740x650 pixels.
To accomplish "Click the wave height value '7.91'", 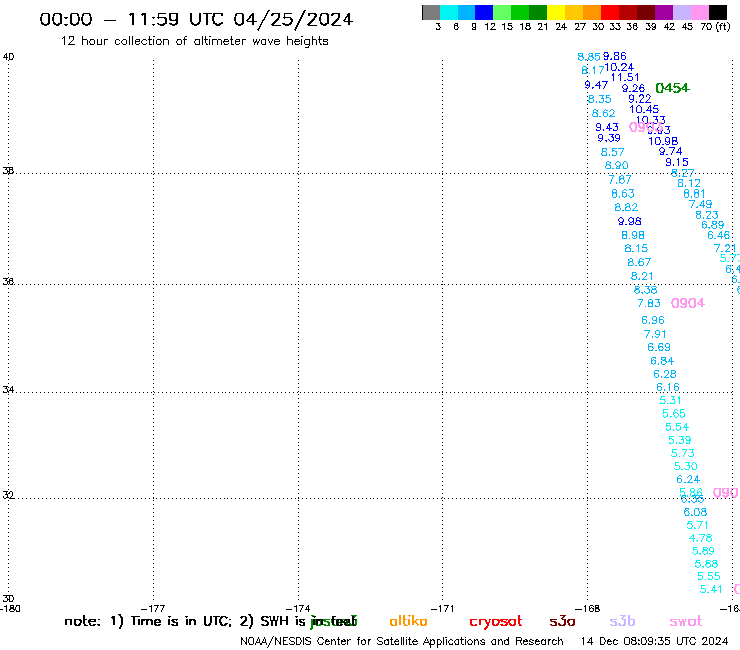I will click(655, 334).
